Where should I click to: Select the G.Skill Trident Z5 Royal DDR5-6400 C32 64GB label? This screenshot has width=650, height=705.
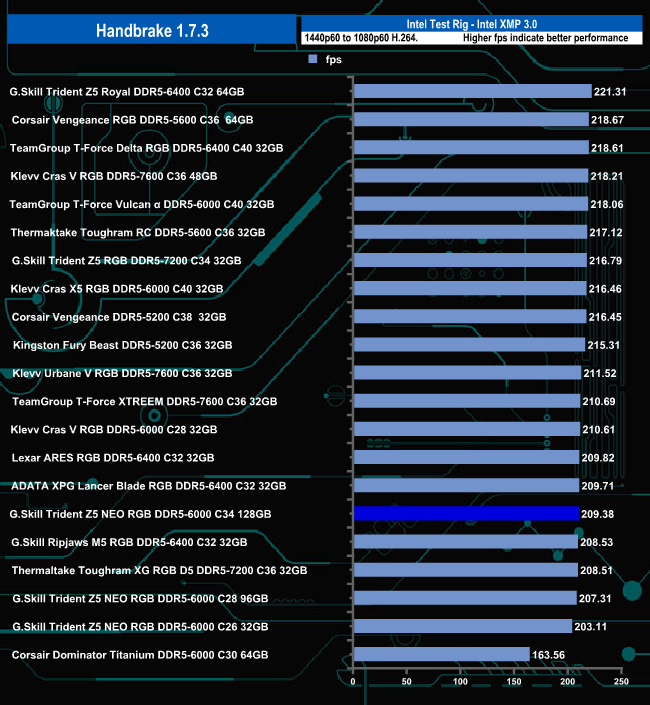(127, 92)
